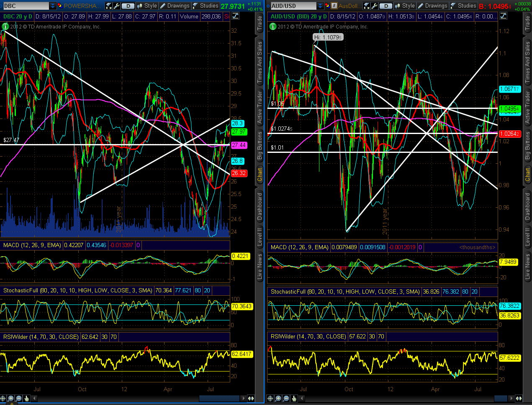Image resolution: width=532 pixels, height=405 pixels.
Task: Click the RSIWilder study label on DBC chart
Action: click(41, 337)
